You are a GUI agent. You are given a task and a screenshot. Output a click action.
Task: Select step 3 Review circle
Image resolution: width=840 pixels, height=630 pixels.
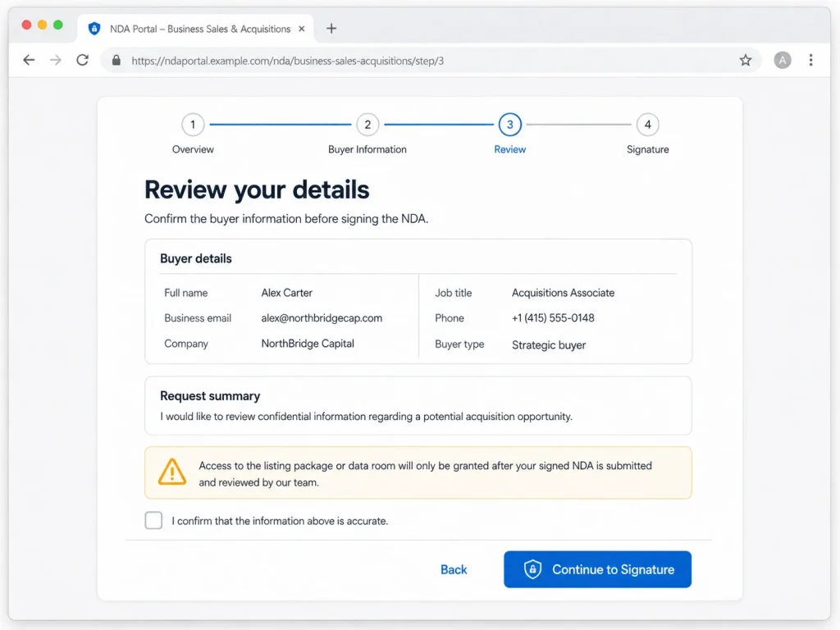tap(509, 125)
